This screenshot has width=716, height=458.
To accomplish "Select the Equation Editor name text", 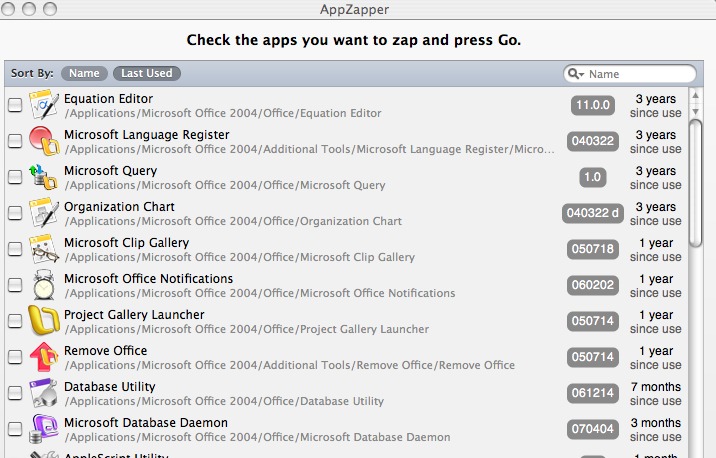I will [108, 99].
